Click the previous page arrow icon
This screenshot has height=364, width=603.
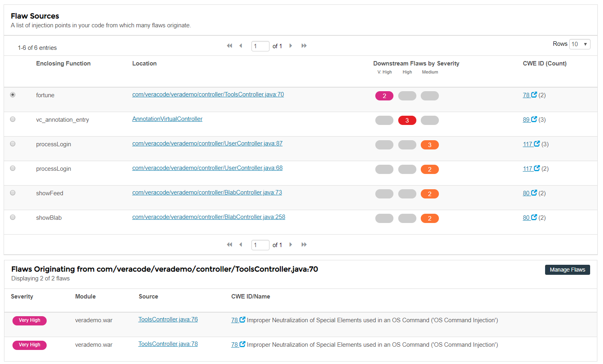tap(241, 46)
